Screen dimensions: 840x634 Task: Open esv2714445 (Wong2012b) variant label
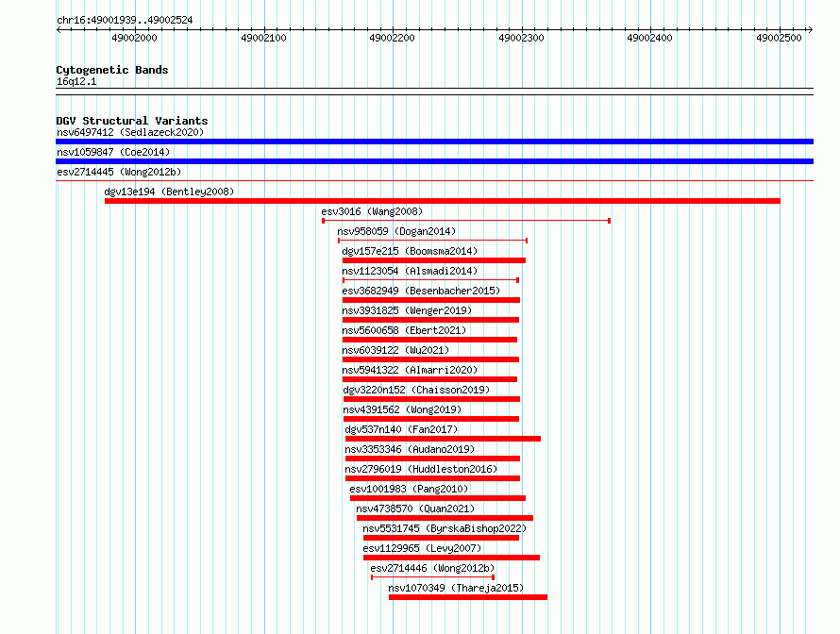tap(119, 172)
